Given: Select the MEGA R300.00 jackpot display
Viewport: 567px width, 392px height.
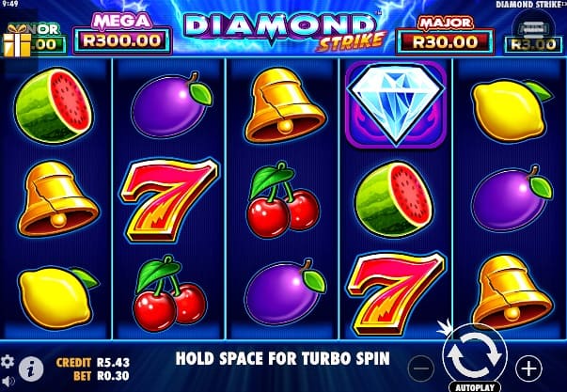Looking at the screenshot, I should (x=122, y=35).
